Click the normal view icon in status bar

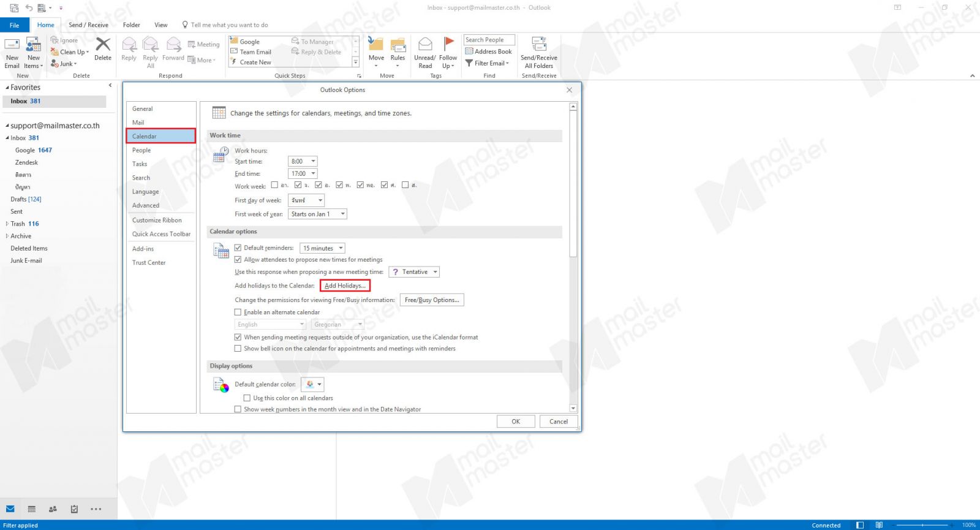pyautogui.click(x=860, y=525)
